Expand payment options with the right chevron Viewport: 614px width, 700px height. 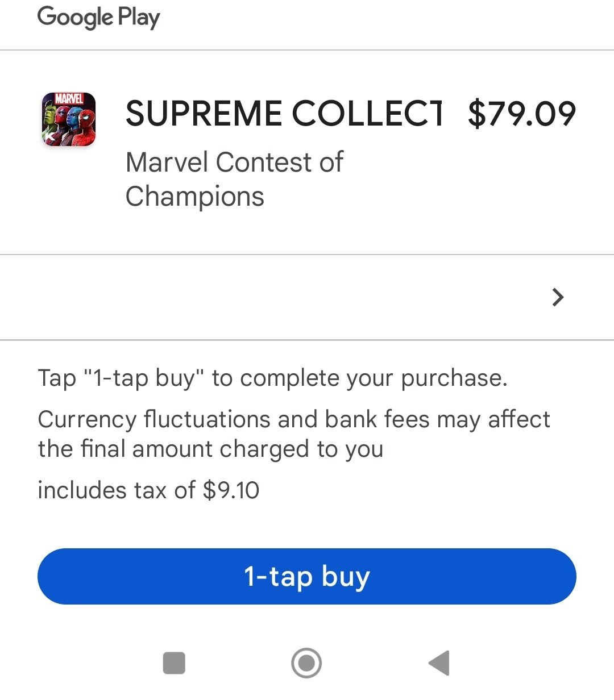pos(558,297)
